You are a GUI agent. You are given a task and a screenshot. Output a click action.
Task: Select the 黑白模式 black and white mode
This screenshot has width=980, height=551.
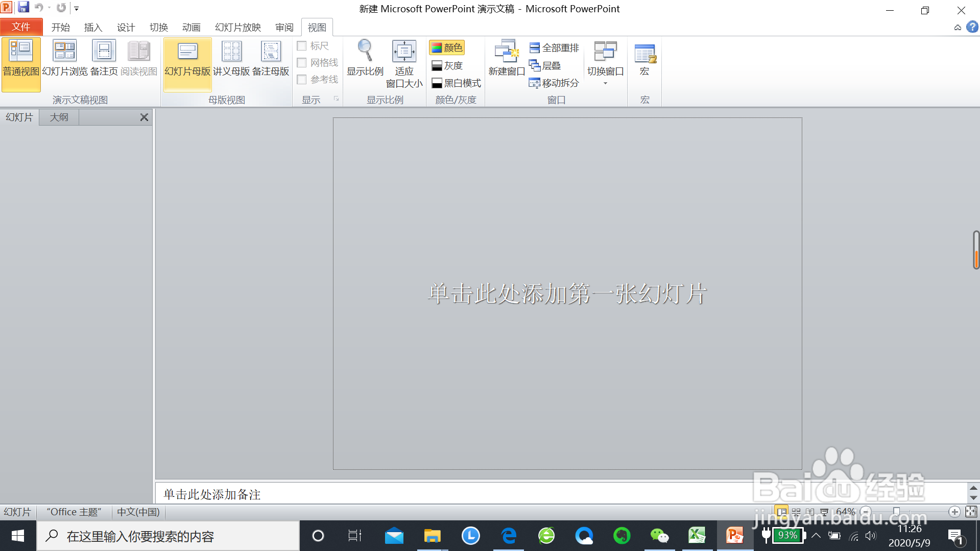[x=456, y=83]
